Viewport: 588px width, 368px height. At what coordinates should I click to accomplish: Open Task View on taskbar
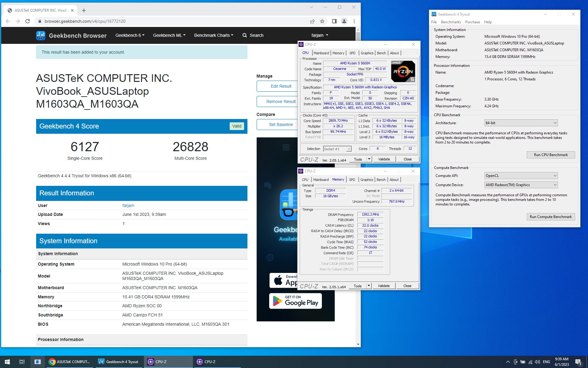[22, 362]
